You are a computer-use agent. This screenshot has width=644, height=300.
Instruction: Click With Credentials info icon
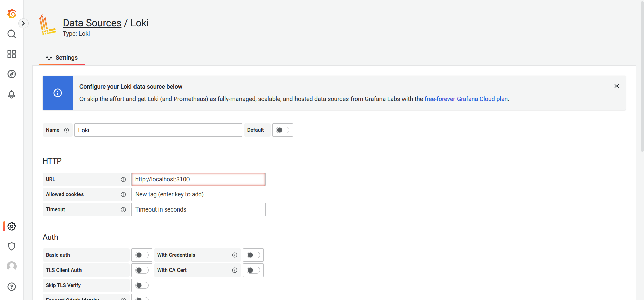(235, 255)
